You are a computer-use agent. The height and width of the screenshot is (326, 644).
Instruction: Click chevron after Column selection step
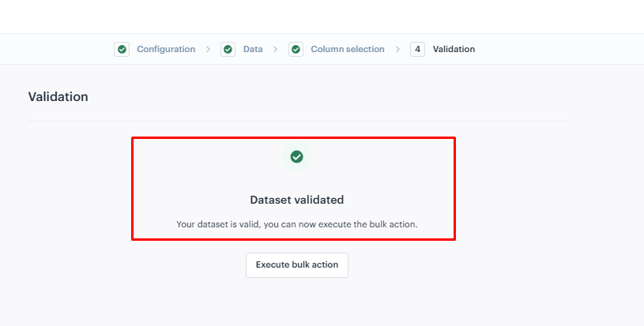(397, 49)
